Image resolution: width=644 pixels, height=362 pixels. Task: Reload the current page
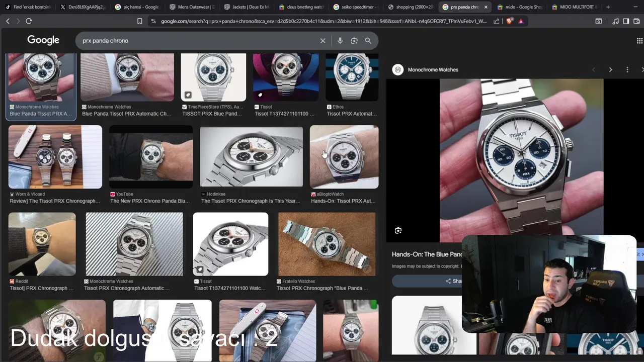pos(29,21)
